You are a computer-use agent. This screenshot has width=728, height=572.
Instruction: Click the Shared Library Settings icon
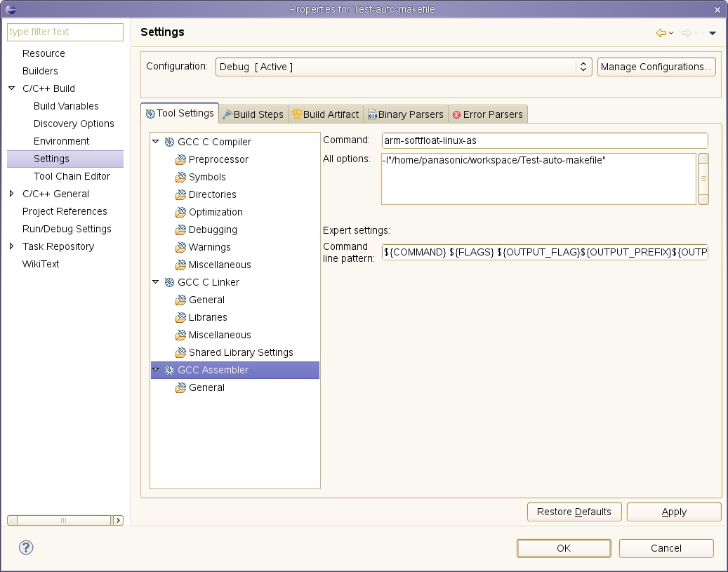[x=180, y=353]
